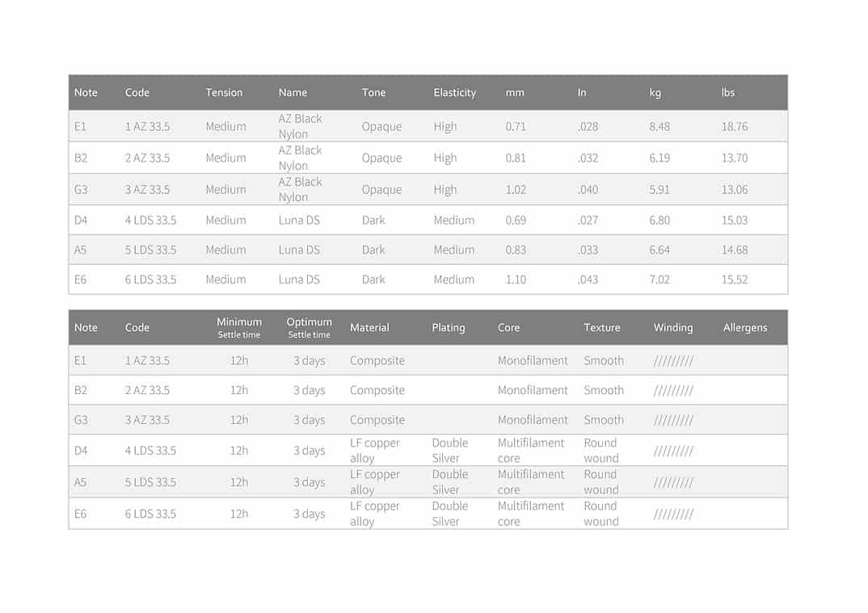Select the Minimum Settle time header
This screenshot has width=868, height=613.
pyautogui.click(x=239, y=327)
